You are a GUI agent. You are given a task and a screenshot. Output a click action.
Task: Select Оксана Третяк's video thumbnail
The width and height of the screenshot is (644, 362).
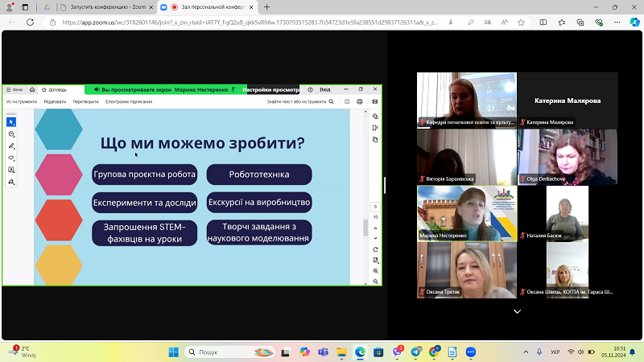tap(467, 270)
